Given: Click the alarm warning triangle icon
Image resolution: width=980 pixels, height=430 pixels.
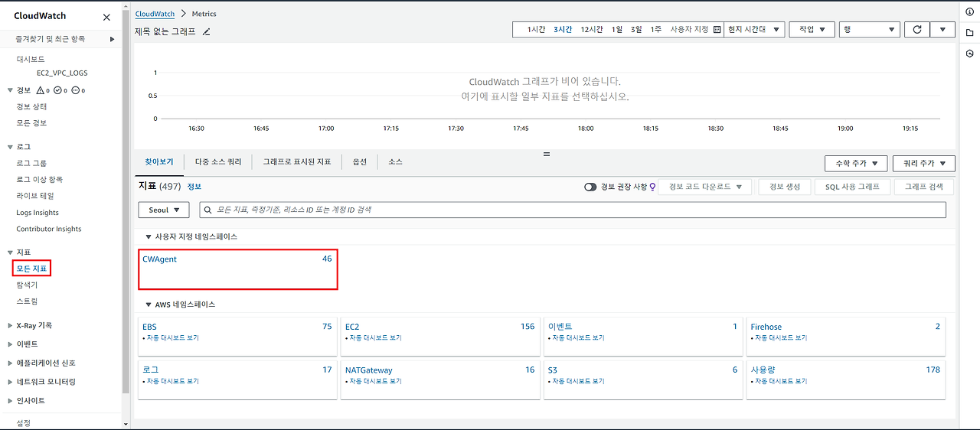Looking at the screenshot, I should point(41,90).
